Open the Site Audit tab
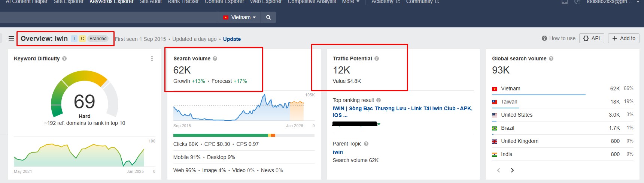The height and width of the screenshot is (183, 644). pyautogui.click(x=151, y=1)
